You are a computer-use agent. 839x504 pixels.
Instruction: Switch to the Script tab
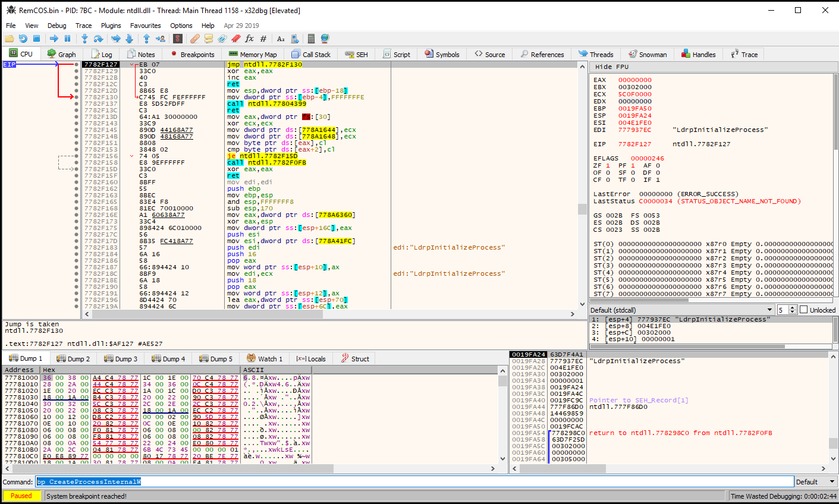397,54
